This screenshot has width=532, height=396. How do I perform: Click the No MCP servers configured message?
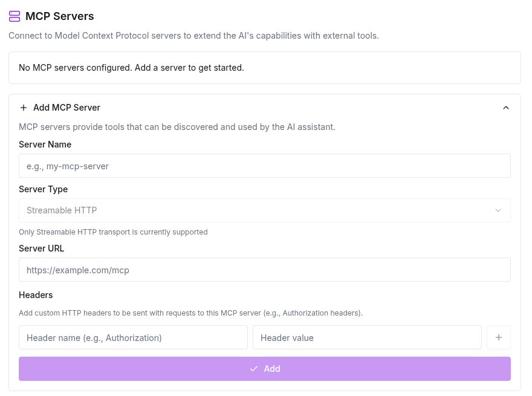click(x=131, y=68)
